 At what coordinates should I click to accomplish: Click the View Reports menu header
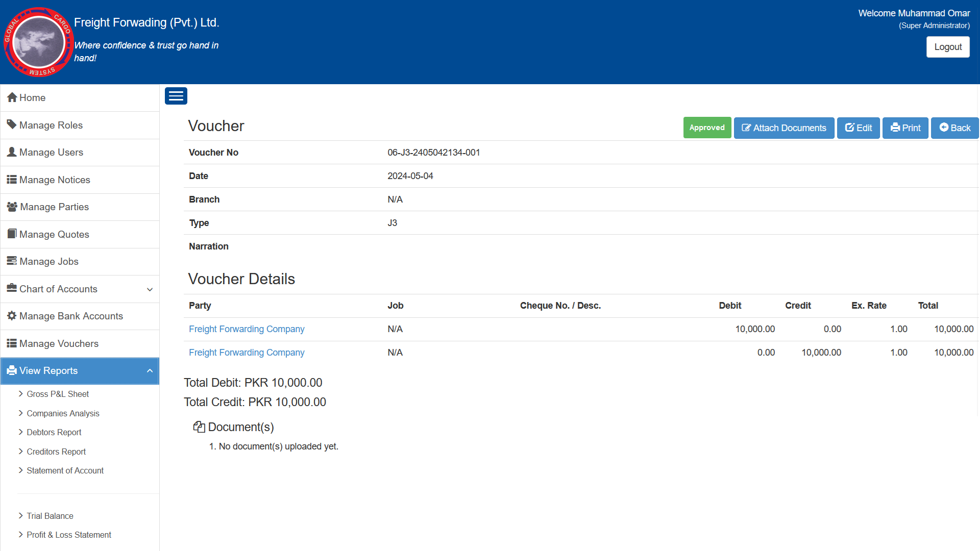tap(80, 371)
